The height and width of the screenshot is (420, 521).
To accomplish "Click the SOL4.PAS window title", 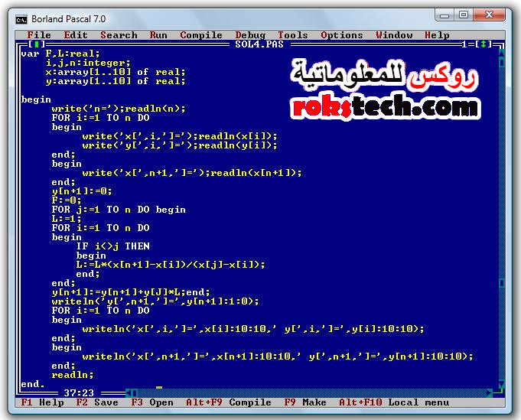I will pos(259,44).
